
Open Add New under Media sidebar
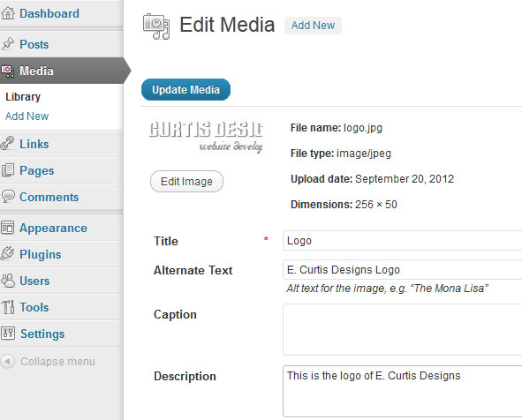pyautogui.click(x=27, y=116)
